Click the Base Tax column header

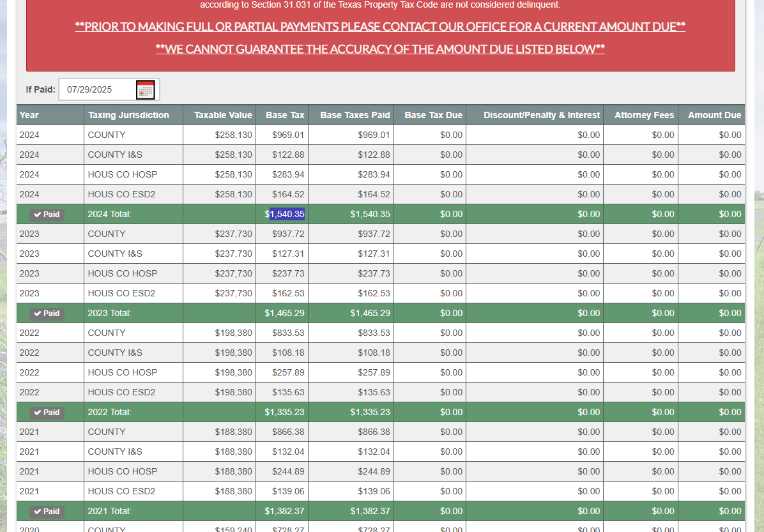[x=285, y=115]
